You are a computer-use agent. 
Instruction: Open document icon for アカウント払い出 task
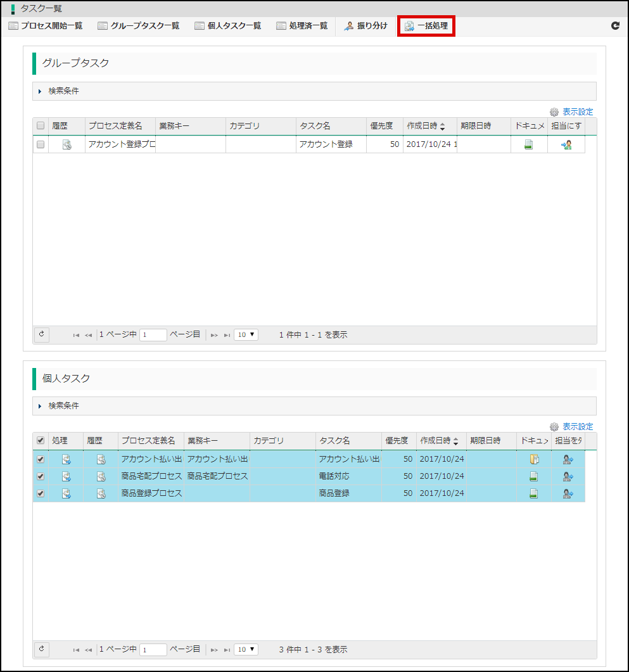[x=534, y=459]
